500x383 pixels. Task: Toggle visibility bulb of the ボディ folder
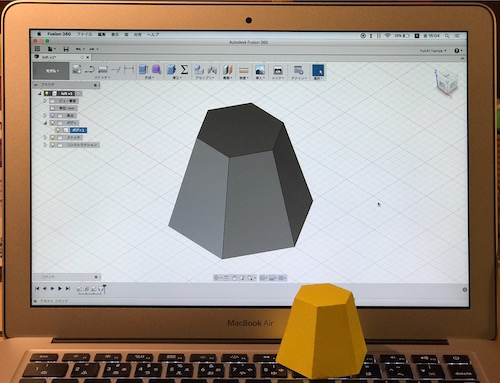pyautogui.click(x=52, y=123)
